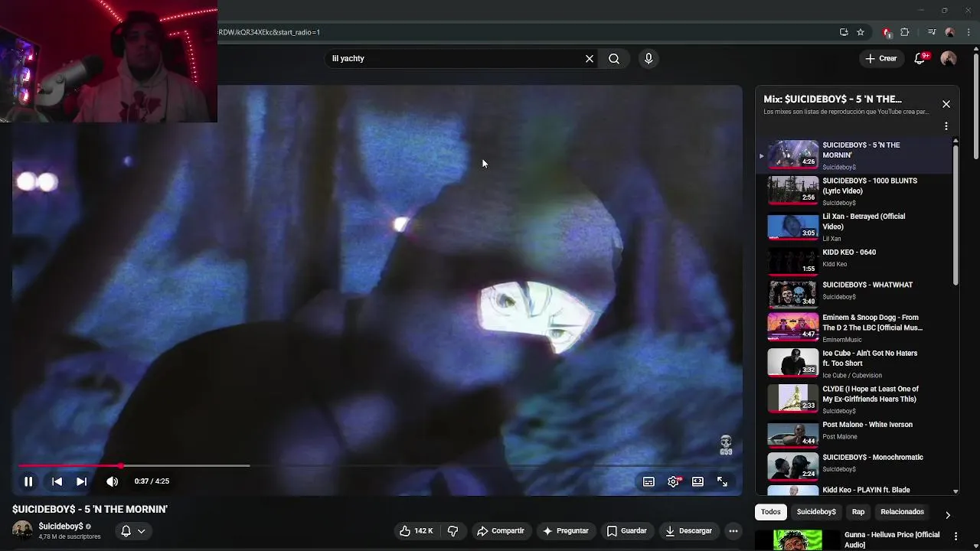This screenshot has height=551, width=980.
Task: Click the Preguntar button
Action: click(x=566, y=531)
